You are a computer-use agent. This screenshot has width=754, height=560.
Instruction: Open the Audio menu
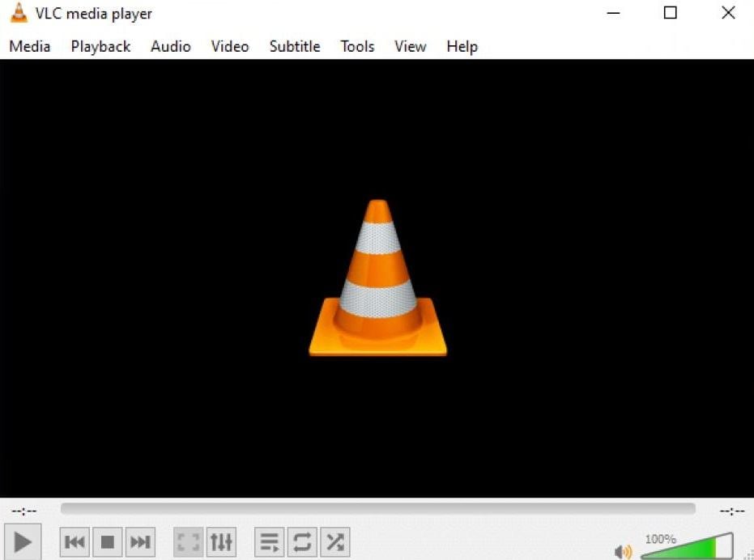(x=171, y=47)
